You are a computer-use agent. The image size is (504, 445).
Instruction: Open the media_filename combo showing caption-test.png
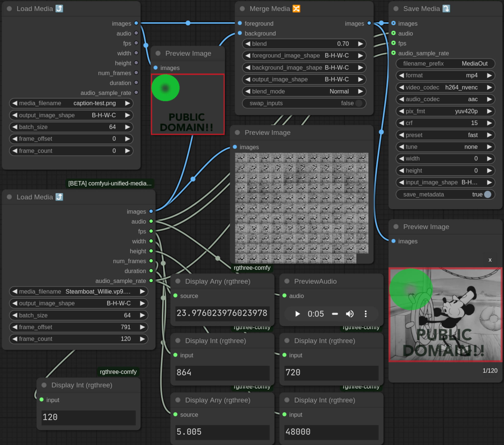coord(71,103)
